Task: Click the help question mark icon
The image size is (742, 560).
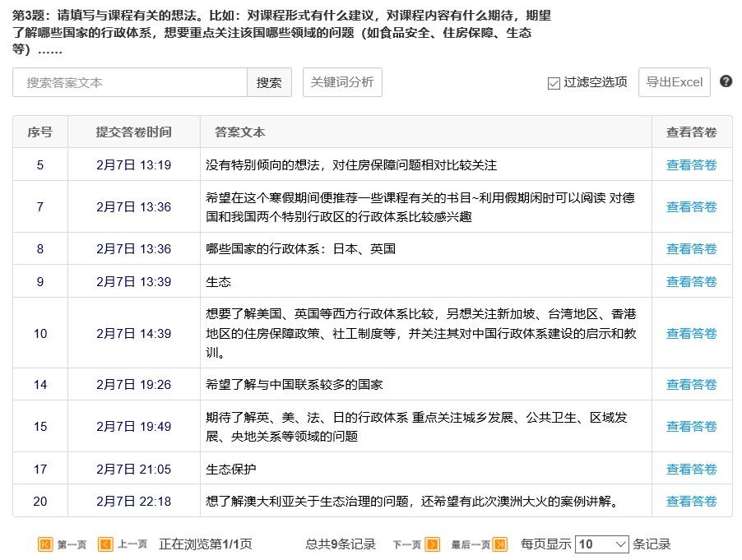Action: click(726, 81)
